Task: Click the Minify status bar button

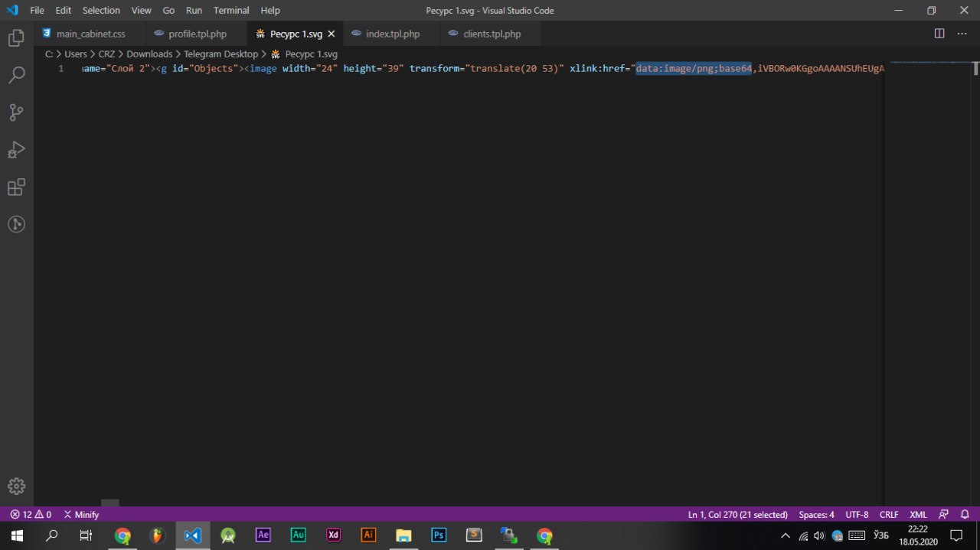Action: pos(81,515)
